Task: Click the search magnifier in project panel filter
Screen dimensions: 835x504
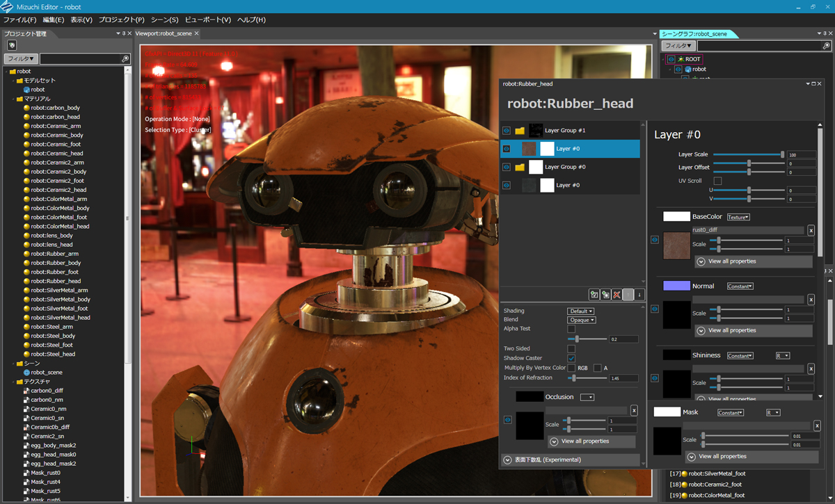Action: click(x=125, y=59)
